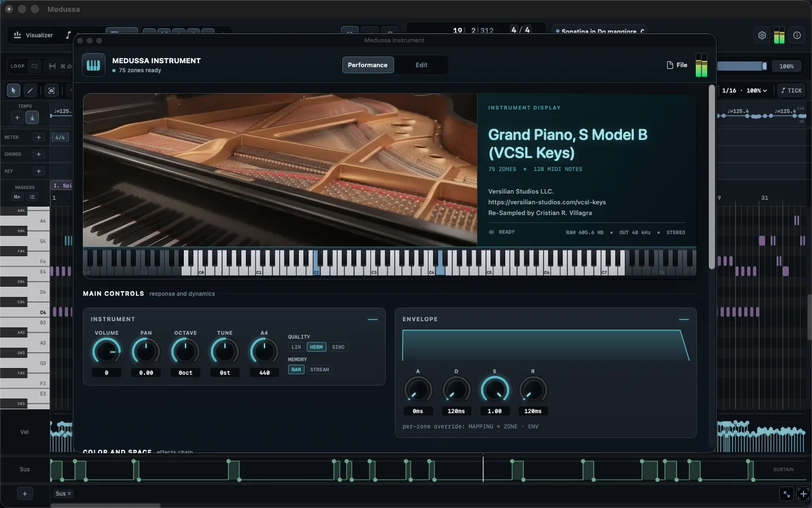812x508 pixels.
Task: Select the arrow pointer tool
Action: click(x=14, y=90)
